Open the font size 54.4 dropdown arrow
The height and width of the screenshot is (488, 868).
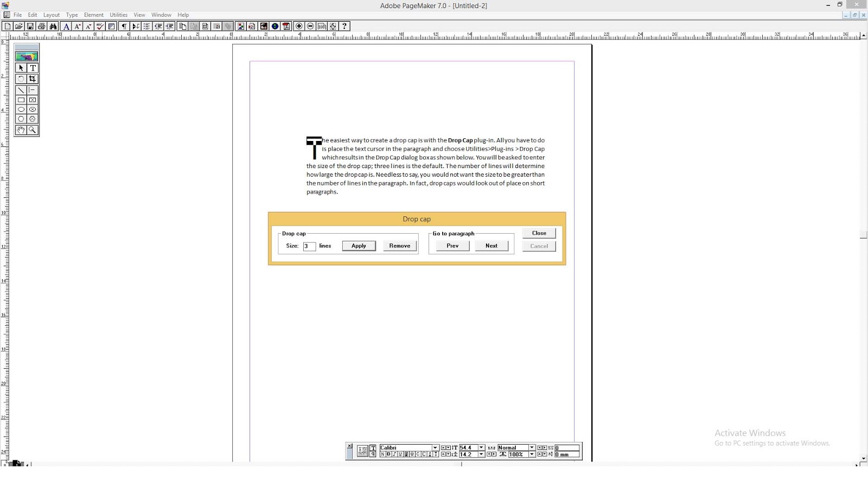pos(481,447)
